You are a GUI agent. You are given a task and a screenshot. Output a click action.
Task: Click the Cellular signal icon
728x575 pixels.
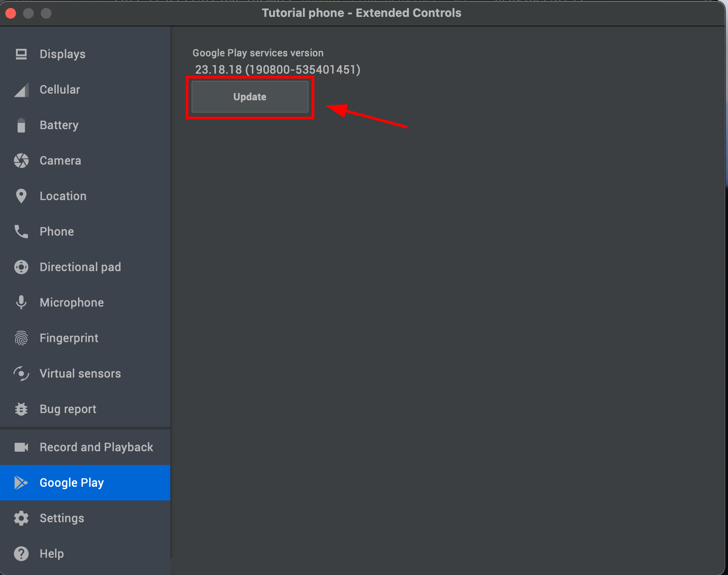tap(21, 90)
